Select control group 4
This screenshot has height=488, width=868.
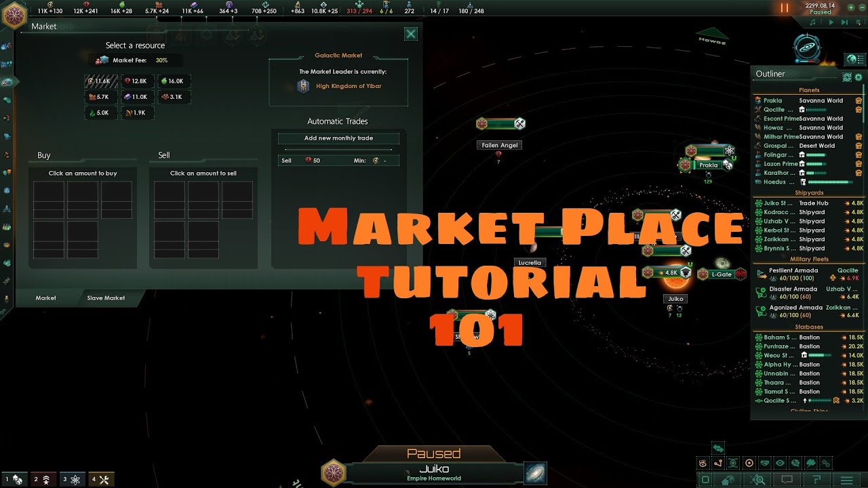pos(101,479)
